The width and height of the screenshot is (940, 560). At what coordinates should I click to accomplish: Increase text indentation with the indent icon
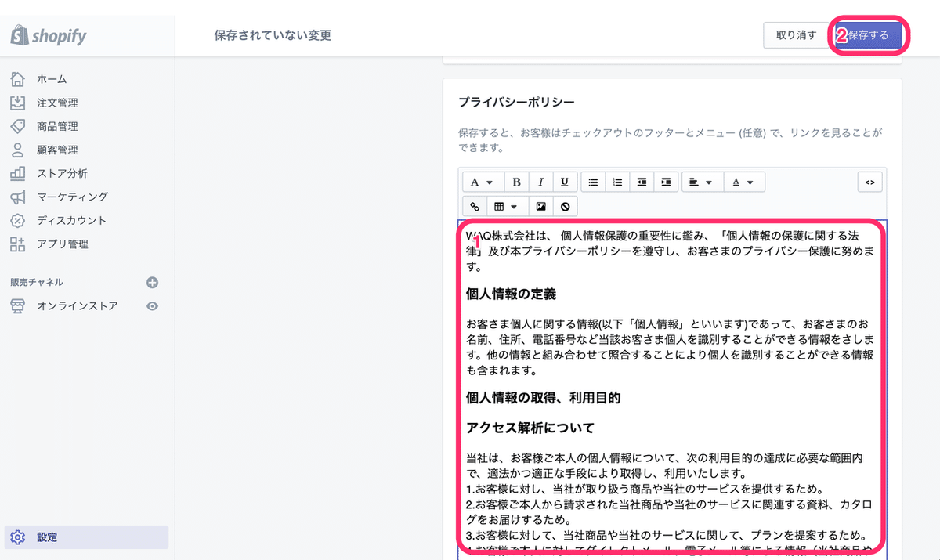(x=665, y=182)
